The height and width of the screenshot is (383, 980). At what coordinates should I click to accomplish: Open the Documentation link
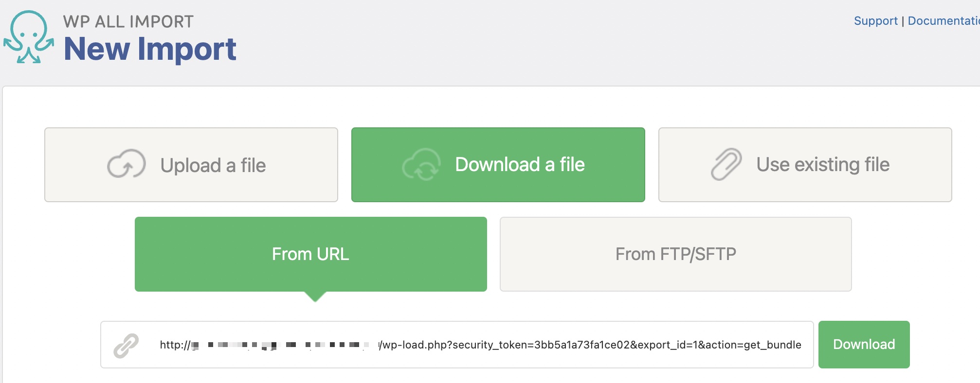tap(943, 21)
